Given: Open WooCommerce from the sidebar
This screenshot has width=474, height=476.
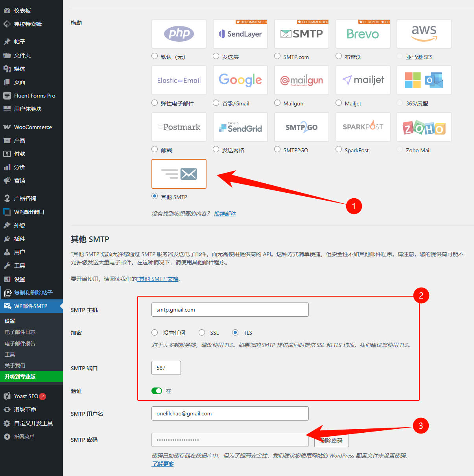Looking at the screenshot, I should [x=33, y=127].
